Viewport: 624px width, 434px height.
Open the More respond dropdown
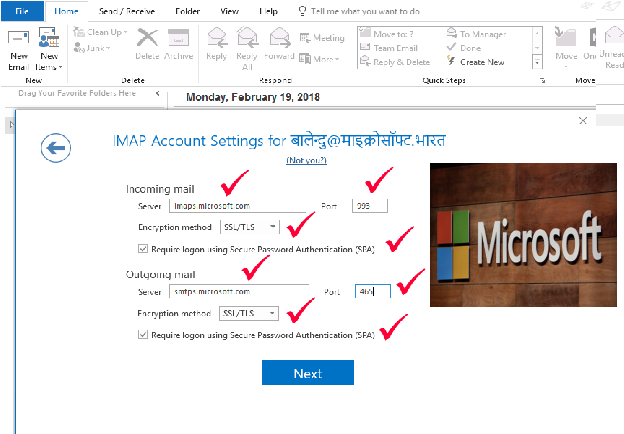coord(319,59)
